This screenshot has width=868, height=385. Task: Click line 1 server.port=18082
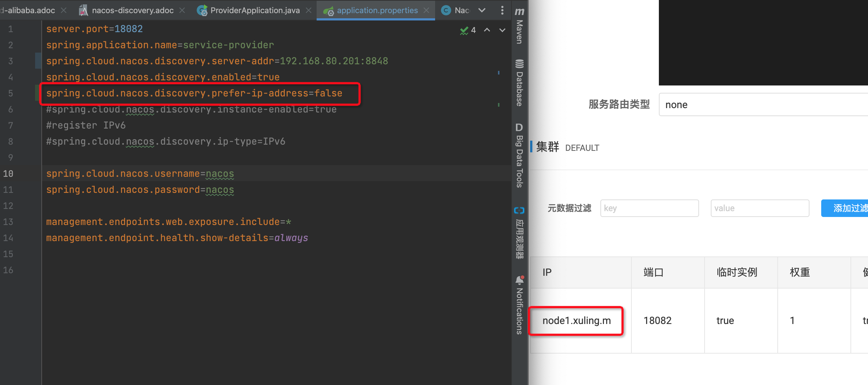tap(94, 29)
